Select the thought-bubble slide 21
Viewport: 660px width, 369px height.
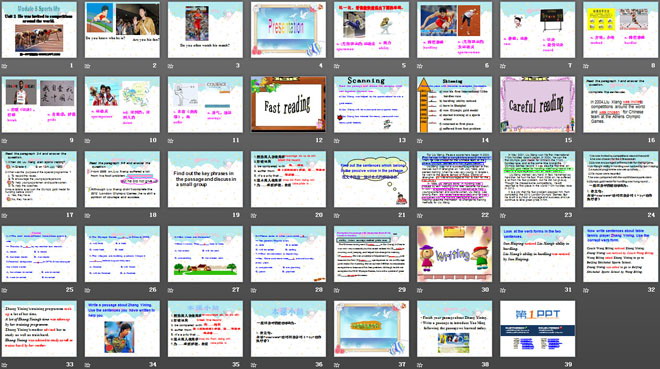(x=371, y=179)
